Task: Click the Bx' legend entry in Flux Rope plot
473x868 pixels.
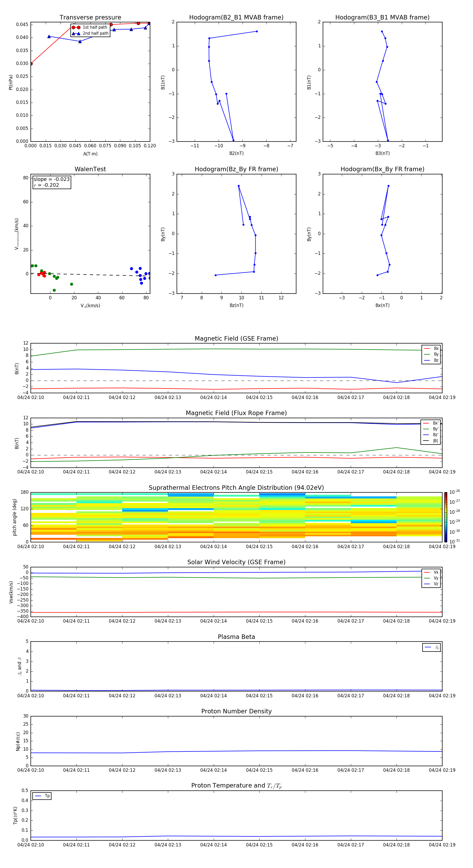Action: (x=431, y=423)
